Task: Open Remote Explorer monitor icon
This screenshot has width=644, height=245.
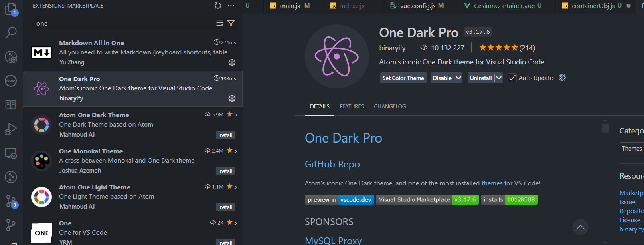Action: [11, 153]
